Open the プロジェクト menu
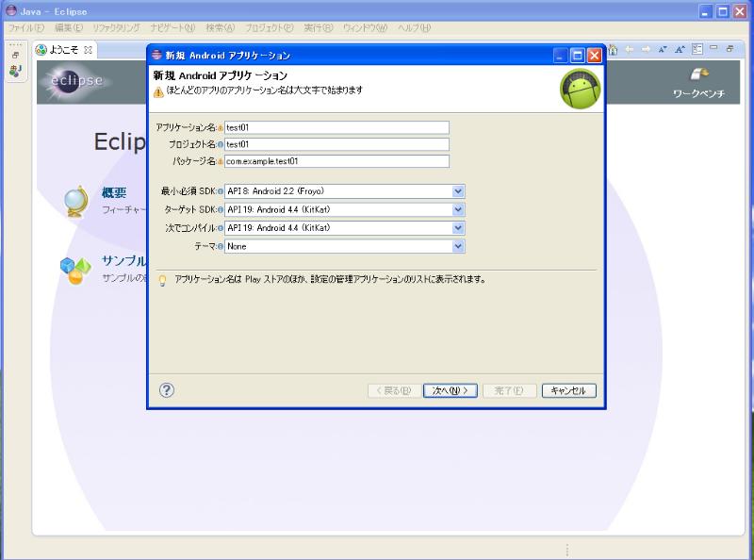The image size is (754, 560). (x=270, y=28)
